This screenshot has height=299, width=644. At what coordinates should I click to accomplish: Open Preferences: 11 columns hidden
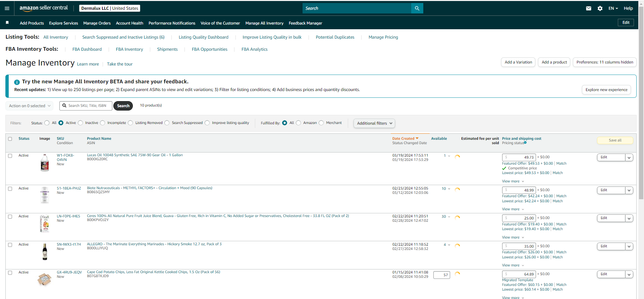(605, 62)
